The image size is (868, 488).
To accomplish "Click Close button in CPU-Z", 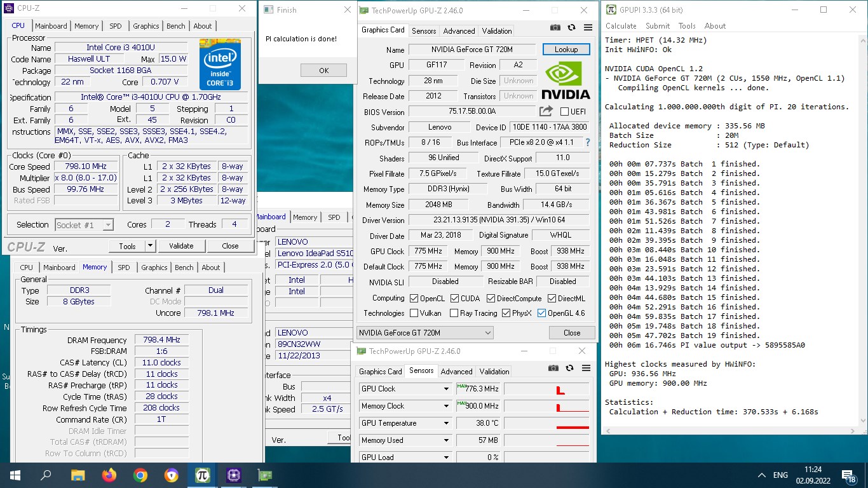I will click(x=230, y=246).
